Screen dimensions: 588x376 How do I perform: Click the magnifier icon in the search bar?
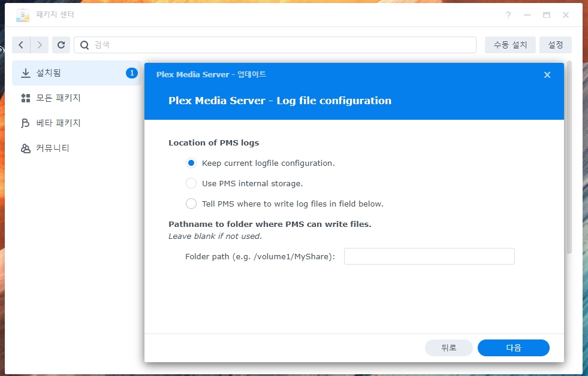coord(85,45)
